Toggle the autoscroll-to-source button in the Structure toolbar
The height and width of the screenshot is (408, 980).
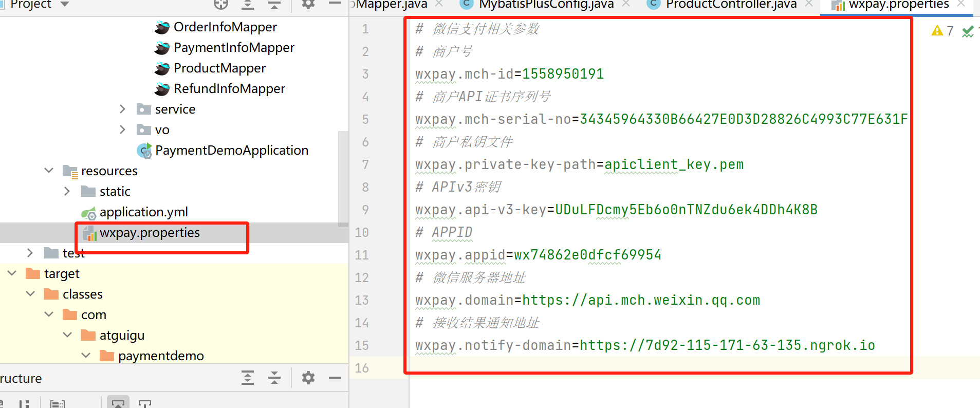click(118, 403)
